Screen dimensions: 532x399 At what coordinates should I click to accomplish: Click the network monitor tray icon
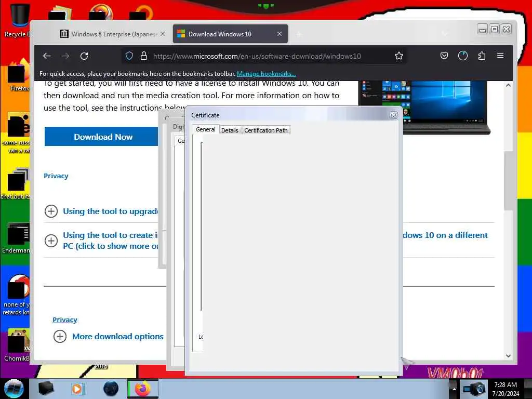point(474,389)
